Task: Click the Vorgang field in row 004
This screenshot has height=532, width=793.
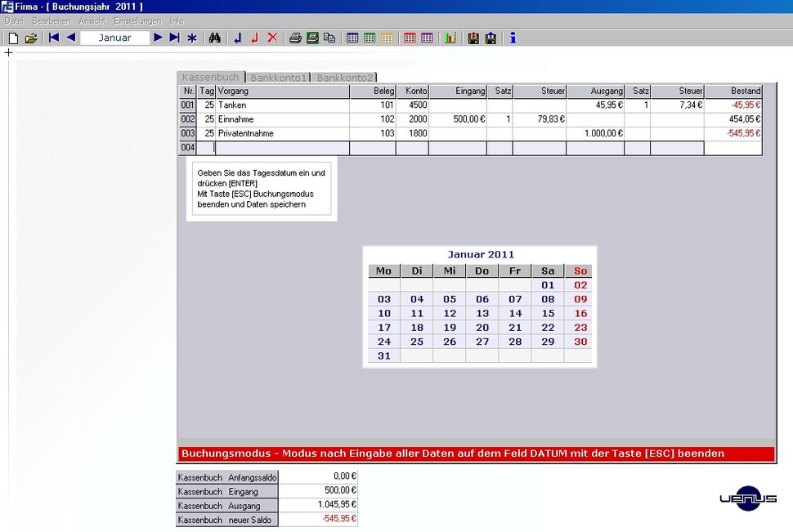Action: pos(282,148)
